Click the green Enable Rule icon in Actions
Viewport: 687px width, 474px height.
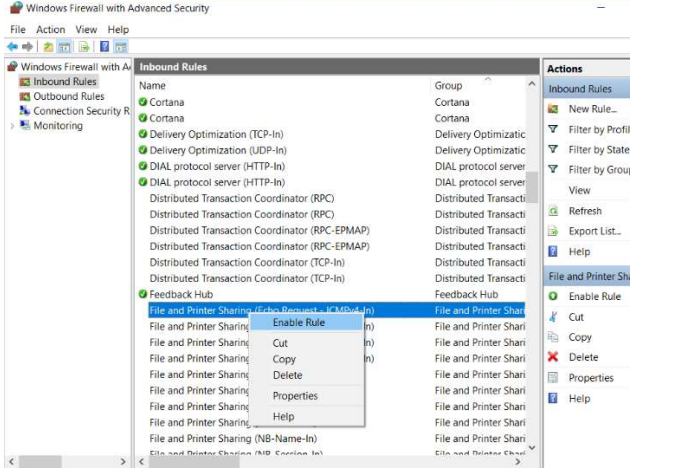[553, 297]
